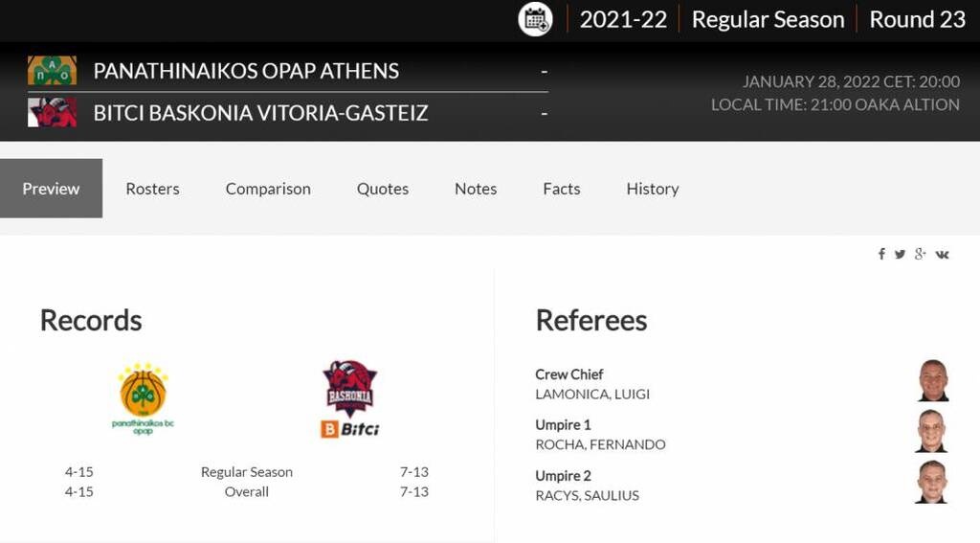Go to the Quotes tab
Viewport: 980px width, 543px height.
point(383,189)
